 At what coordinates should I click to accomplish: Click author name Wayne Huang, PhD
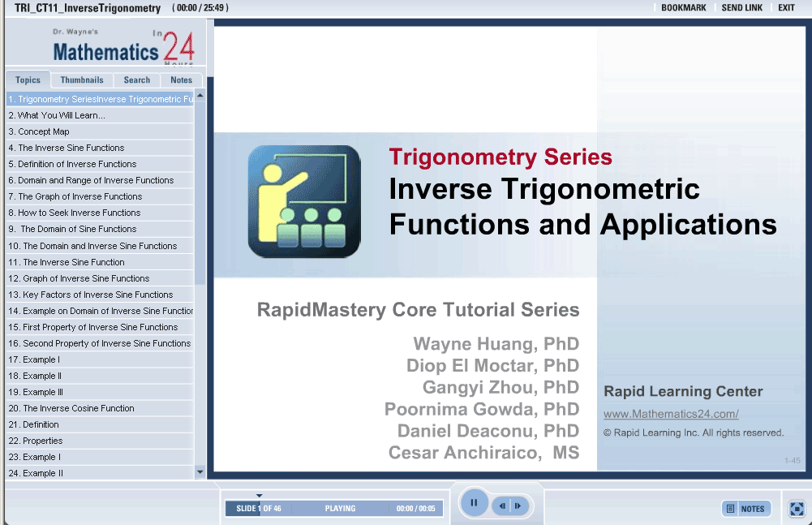[496, 343]
